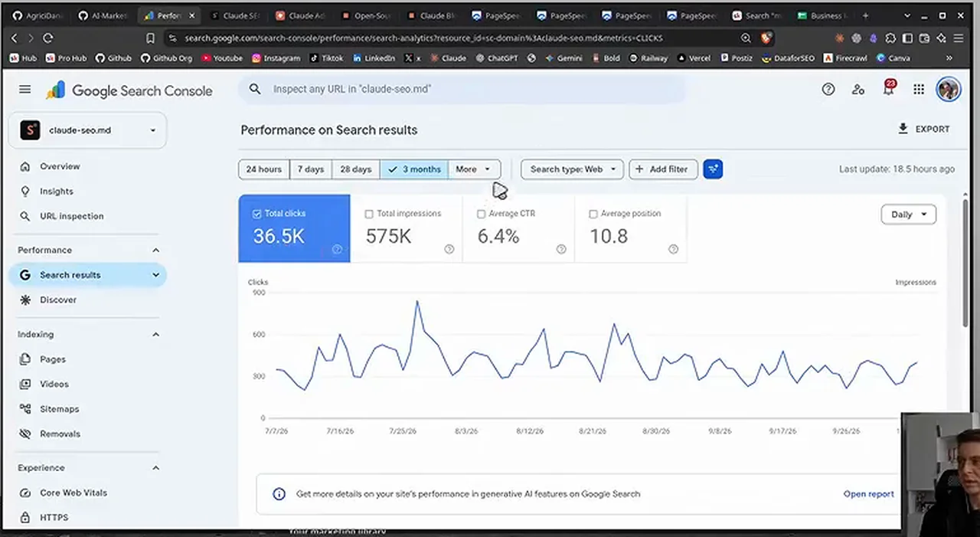Click the Total impressions help icon
Image resolution: width=980 pixels, height=537 pixels.
(x=449, y=249)
